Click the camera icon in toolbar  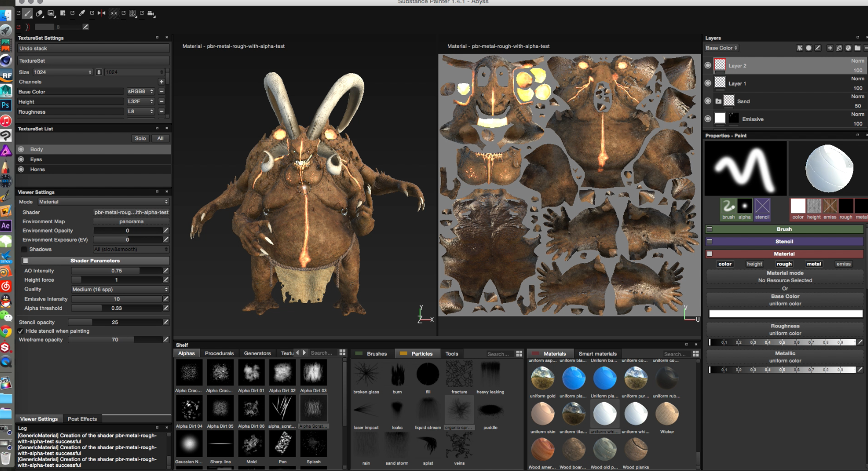point(151,14)
